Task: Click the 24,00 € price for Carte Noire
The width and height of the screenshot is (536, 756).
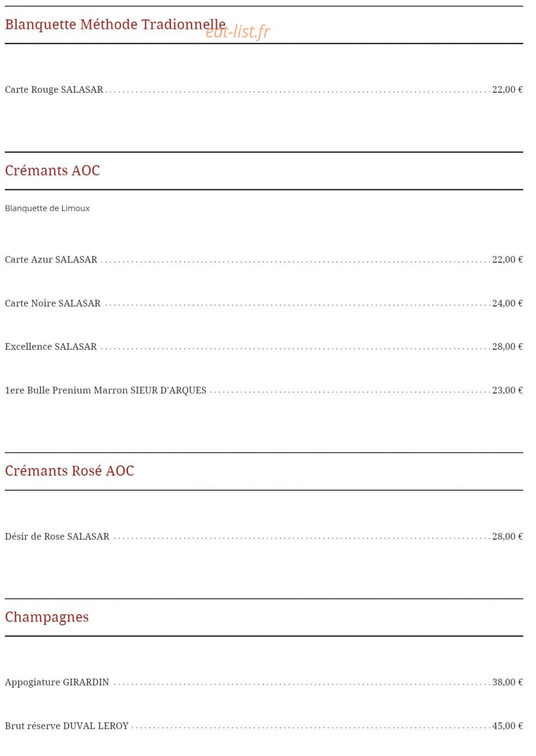Action: 507,303
